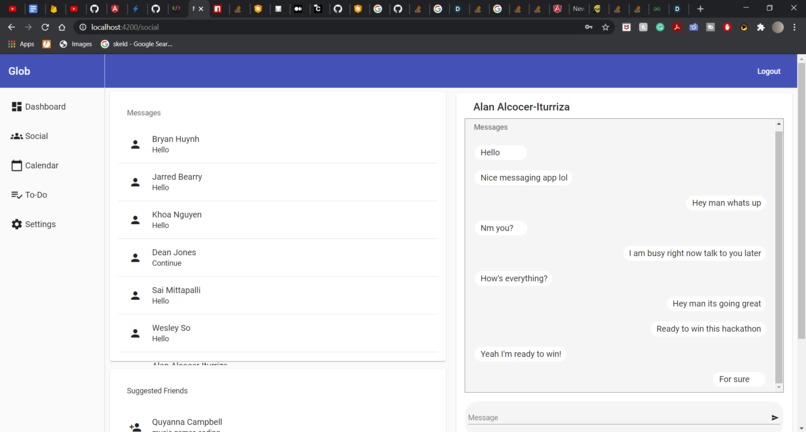The width and height of the screenshot is (806, 432).
Task: Open the Images bookmark
Action: (76, 44)
